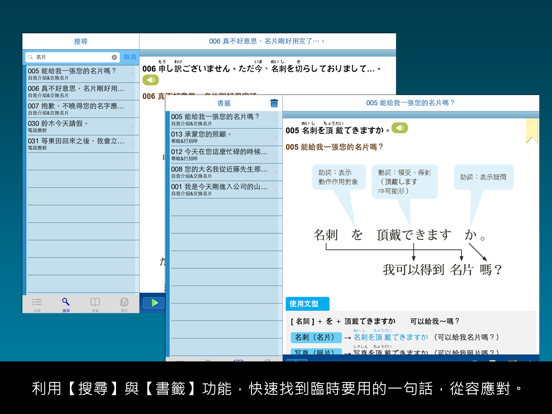The width and height of the screenshot is (552, 414).
Task: Tap the bubble 助詞：表示動作作用對象
Action: pyautogui.click(x=339, y=177)
